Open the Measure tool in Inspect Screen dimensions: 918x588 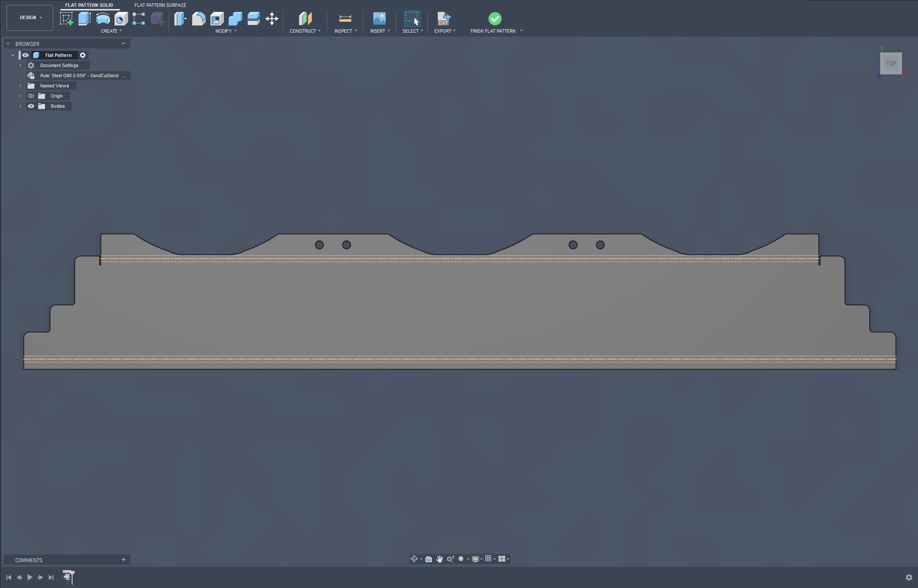[x=345, y=19]
